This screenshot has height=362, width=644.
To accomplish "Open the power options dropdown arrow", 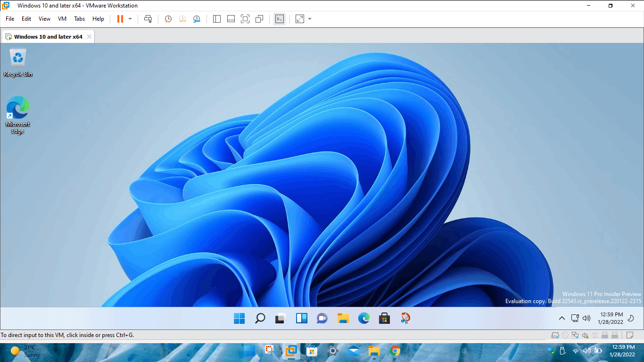I will 130,19.
